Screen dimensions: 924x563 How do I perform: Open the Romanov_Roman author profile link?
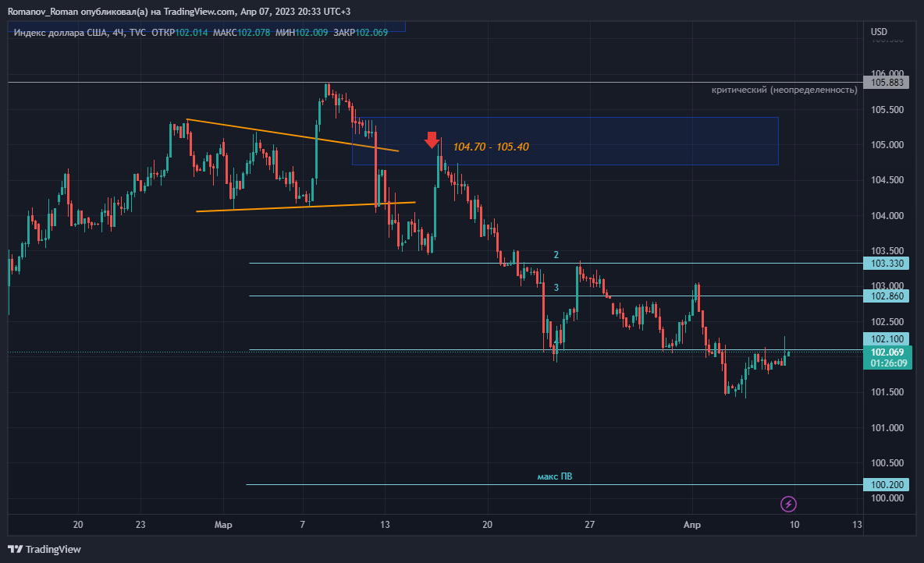pos(43,11)
